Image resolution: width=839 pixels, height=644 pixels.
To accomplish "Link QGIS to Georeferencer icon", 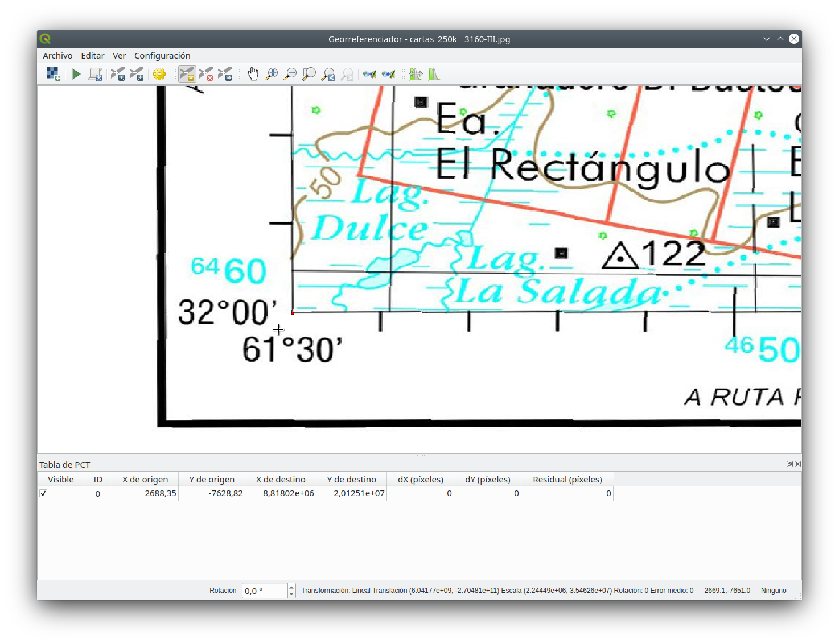I will coord(389,74).
